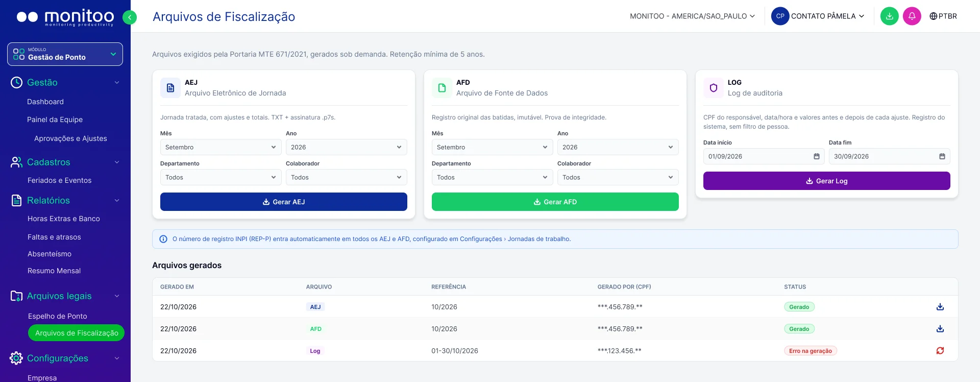980x382 pixels.
Task: Open the AEJ Ano dropdown
Action: click(x=346, y=147)
